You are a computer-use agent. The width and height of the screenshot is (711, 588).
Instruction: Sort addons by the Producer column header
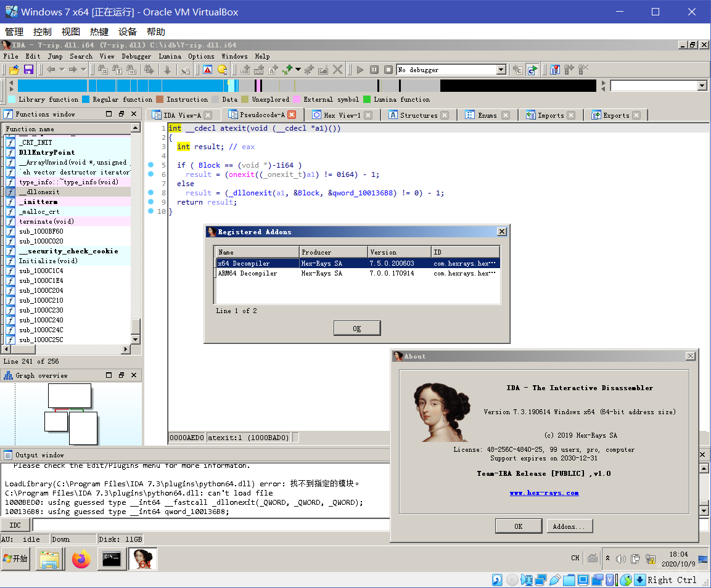pos(333,252)
